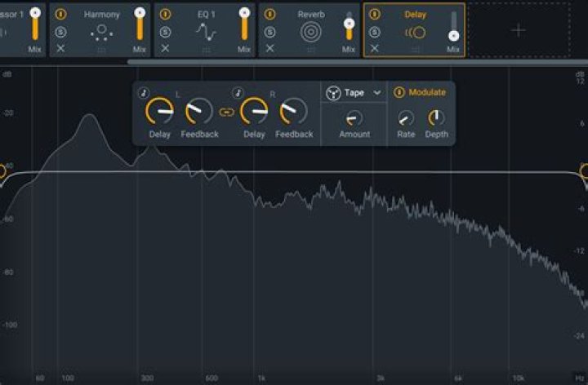
Task: Open the Tape delay type dropdown
Action: 376,93
